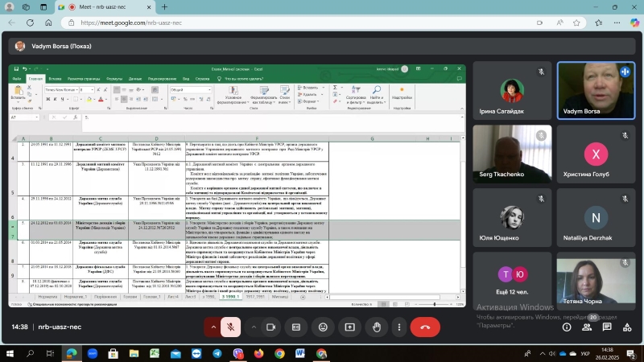
Task: Switch to Главная ribbon tab in shared Excel
Action: tap(35, 78)
